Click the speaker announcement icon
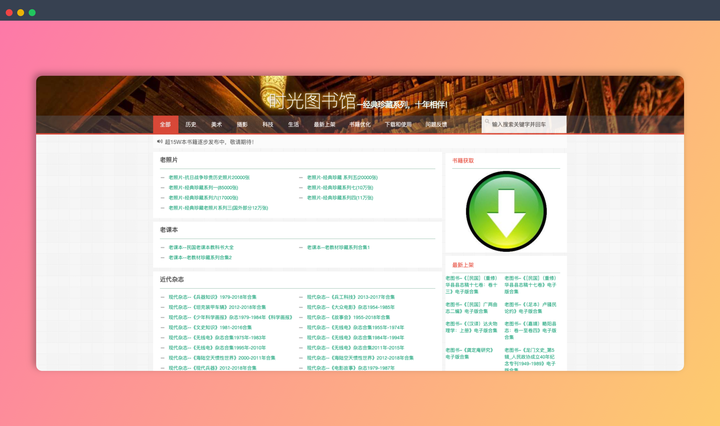This screenshot has height=426, width=720. tap(160, 142)
